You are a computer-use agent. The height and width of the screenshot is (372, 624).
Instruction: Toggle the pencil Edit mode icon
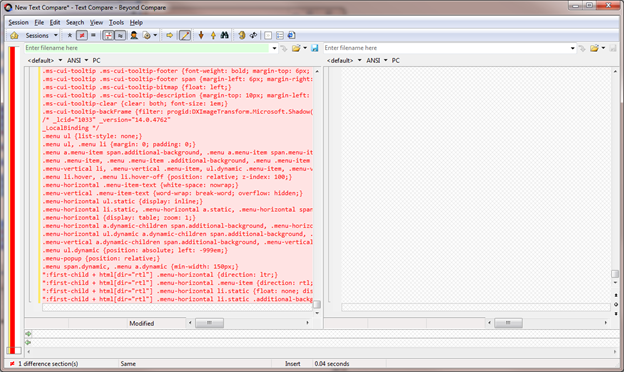(x=185, y=35)
